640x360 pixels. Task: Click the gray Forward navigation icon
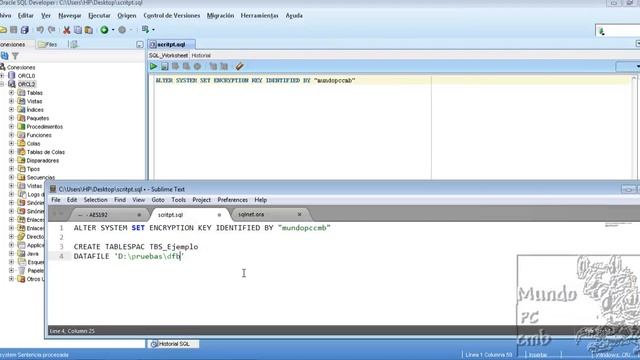(122, 30)
